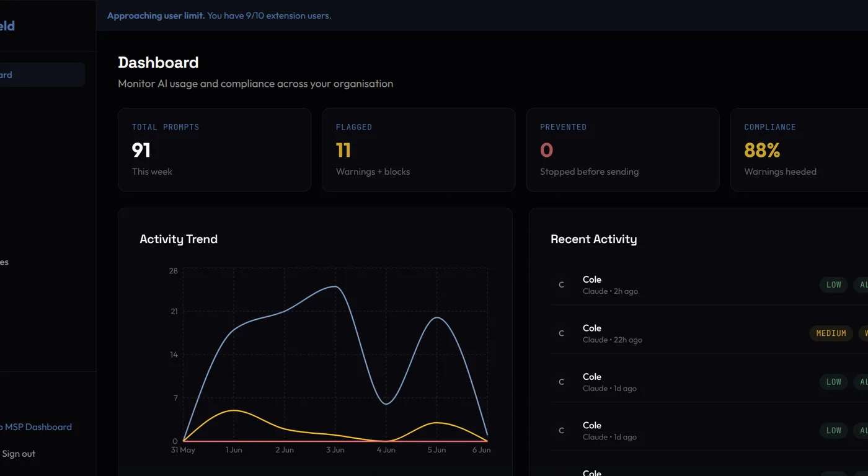Viewport: 868px width, 476px height.
Task: Open the MSP Dashboard link in sidebar
Action: click(36, 427)
